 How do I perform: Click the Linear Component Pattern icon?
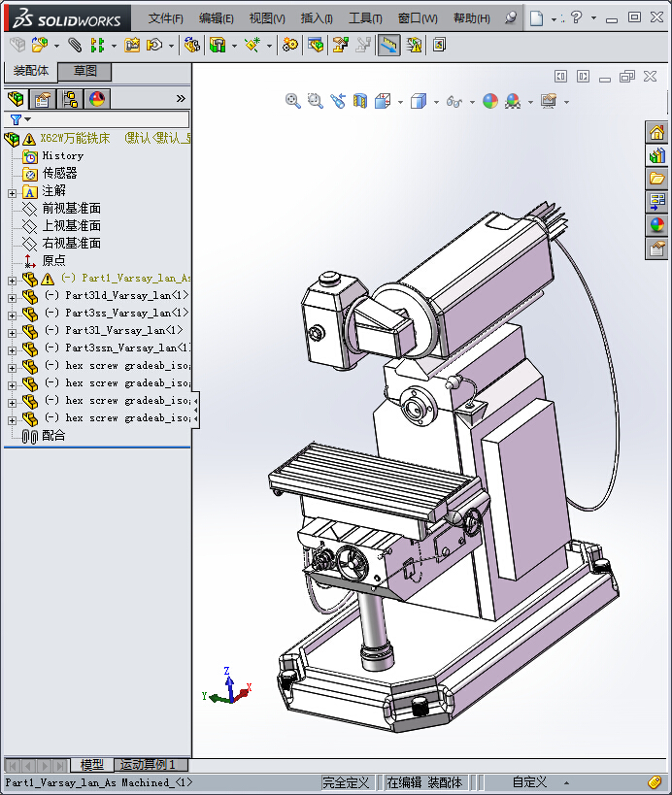[x=97, y=45]
